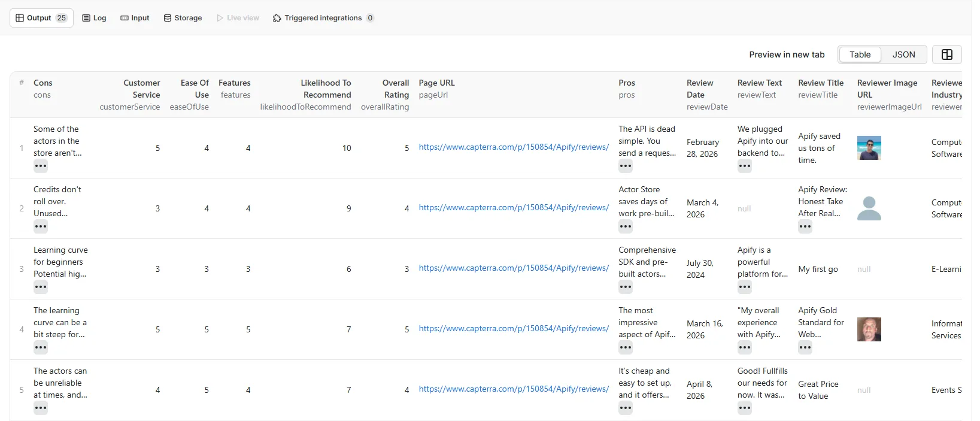The height and width of the screenshot is (421, 980).
Task: Expand review title 'Apify Review: Honest Take'
Action: [x=805, y=227]
